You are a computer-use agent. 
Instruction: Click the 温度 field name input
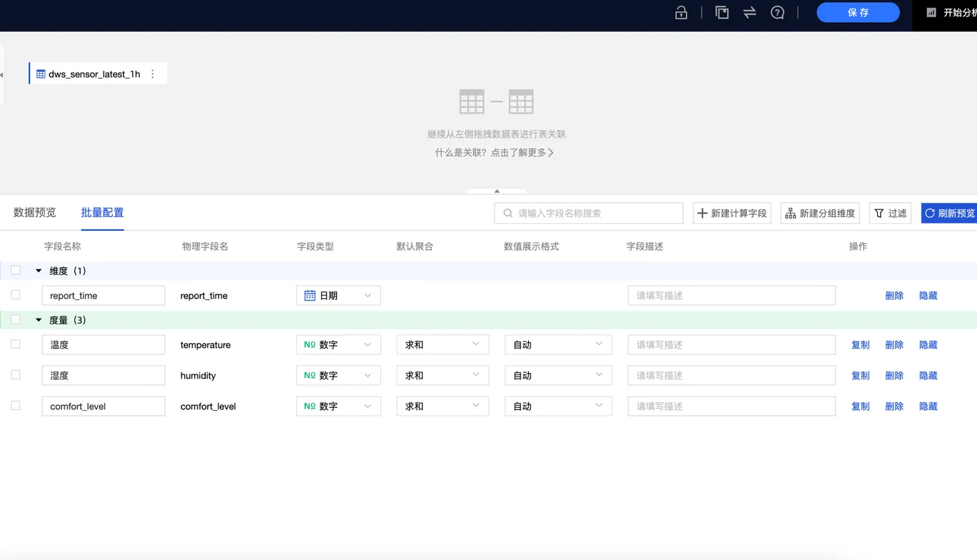click(103, 345)
